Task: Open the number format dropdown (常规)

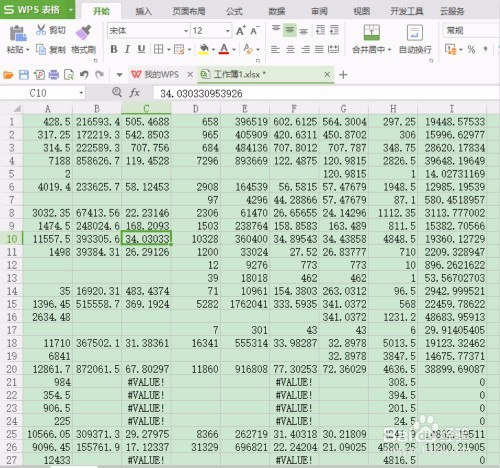Action: [x=471, y=31]
